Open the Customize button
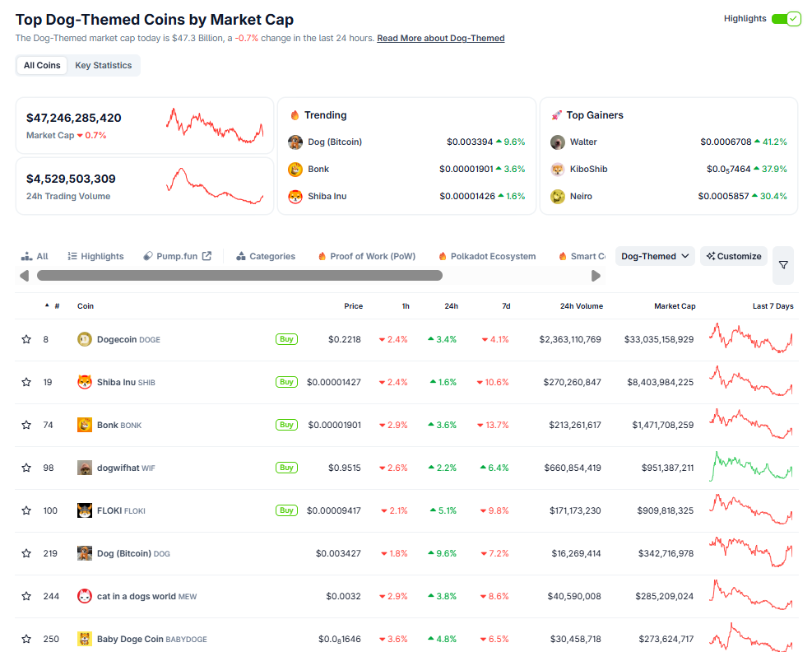 (x=734, y=256)
